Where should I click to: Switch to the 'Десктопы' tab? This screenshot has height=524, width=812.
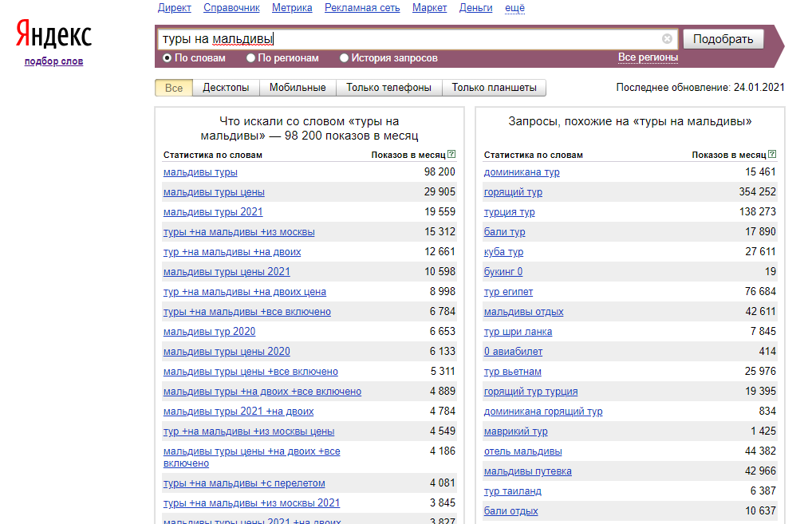tap(226, 88)
